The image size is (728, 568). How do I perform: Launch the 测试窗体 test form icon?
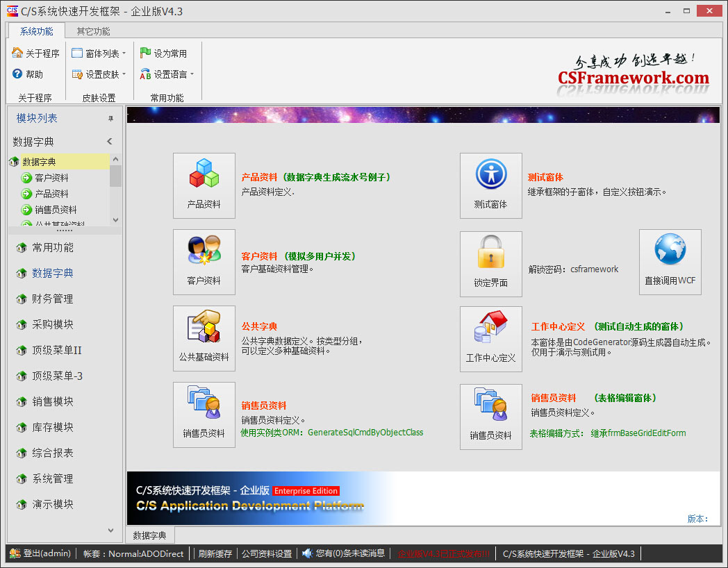(x=491, y=185)
